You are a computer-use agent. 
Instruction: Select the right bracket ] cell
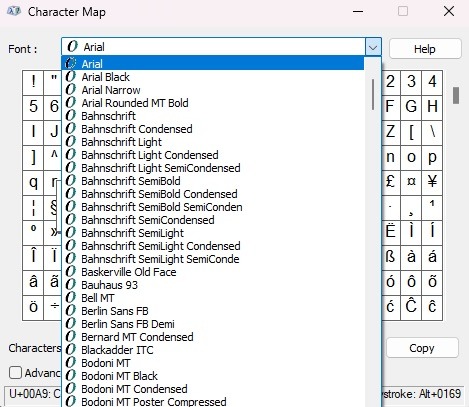point(33,157)
